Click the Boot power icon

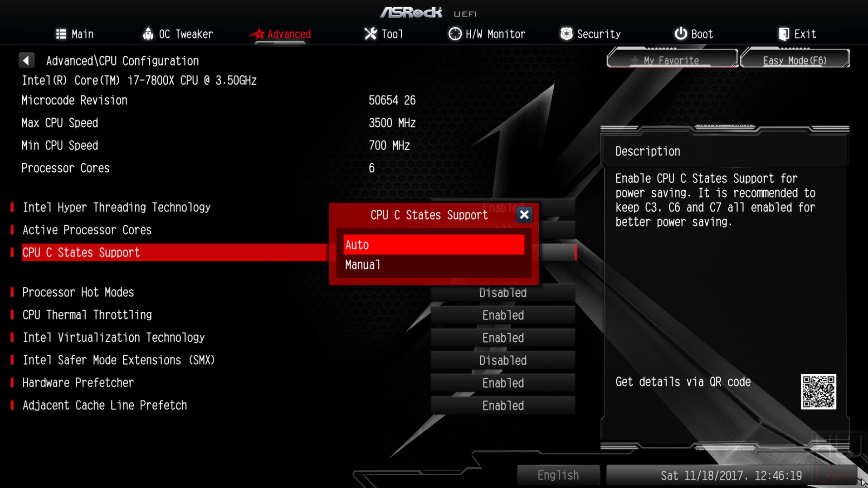click(680, 34)
